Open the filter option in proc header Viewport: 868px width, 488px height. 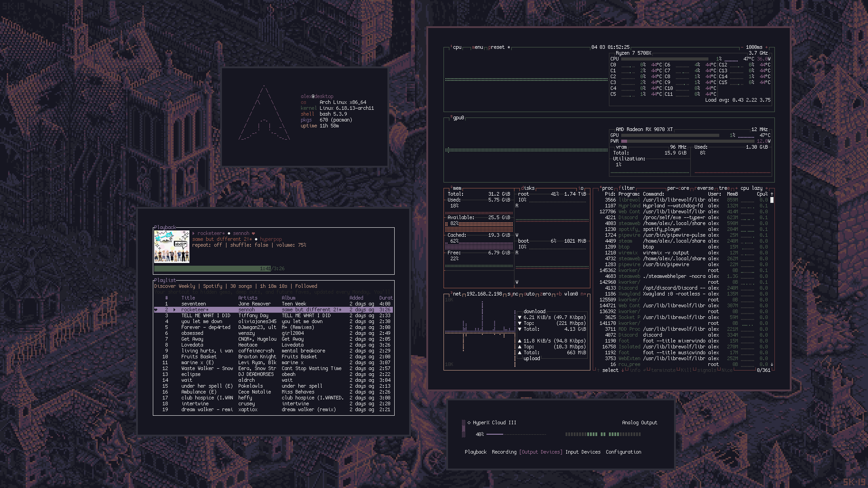pyautogui.click(x=627, y=188)
